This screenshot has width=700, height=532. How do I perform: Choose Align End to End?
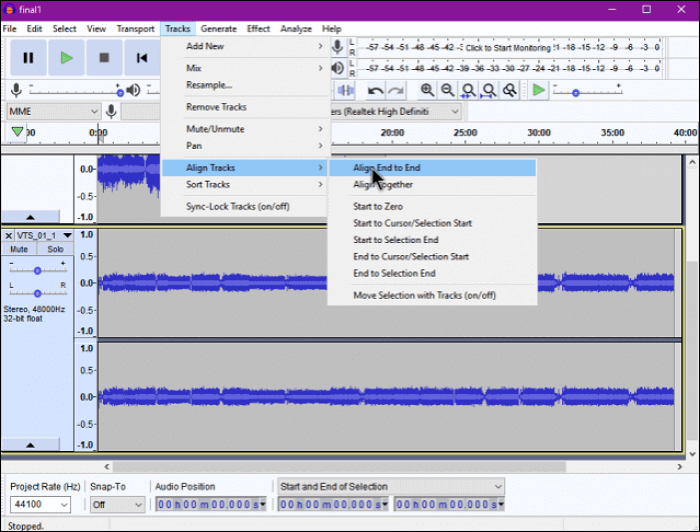(386, 168)
